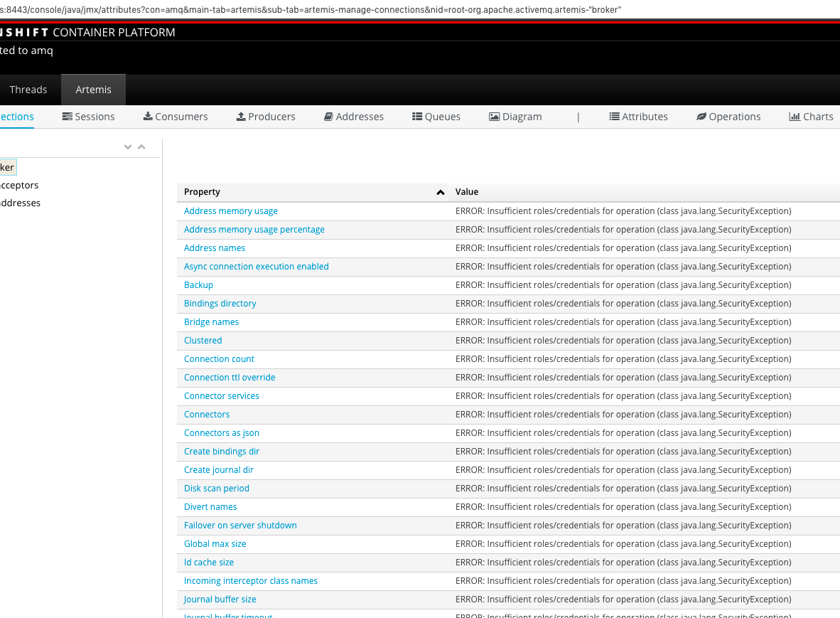Select the addresses tree node
The image size is (840, 618).
point(21,203)
